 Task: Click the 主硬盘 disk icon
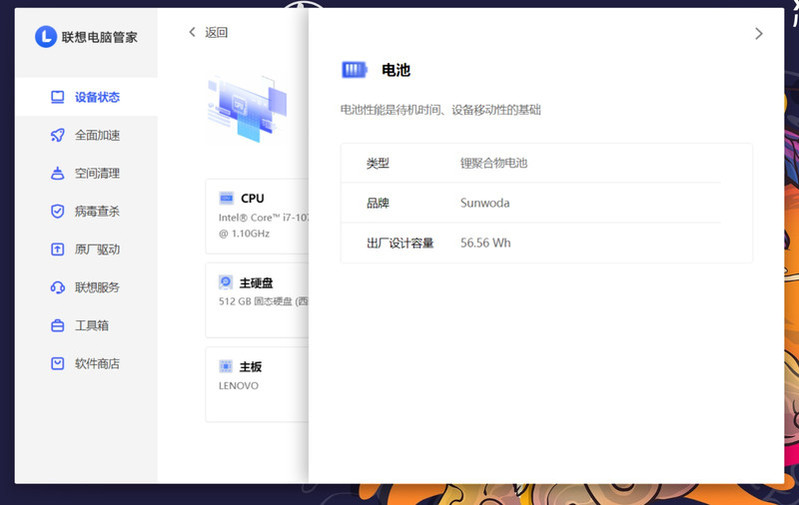coord(226,282)
